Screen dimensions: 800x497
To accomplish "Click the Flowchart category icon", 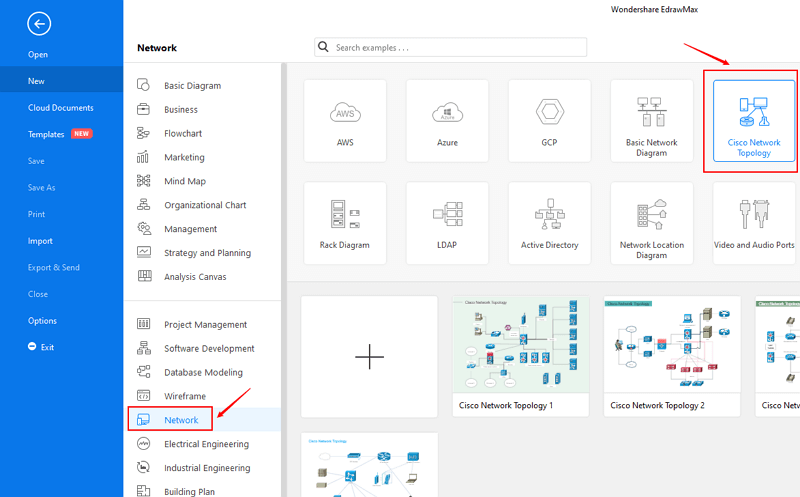I will pyautogui.click(x=143, y=133).
